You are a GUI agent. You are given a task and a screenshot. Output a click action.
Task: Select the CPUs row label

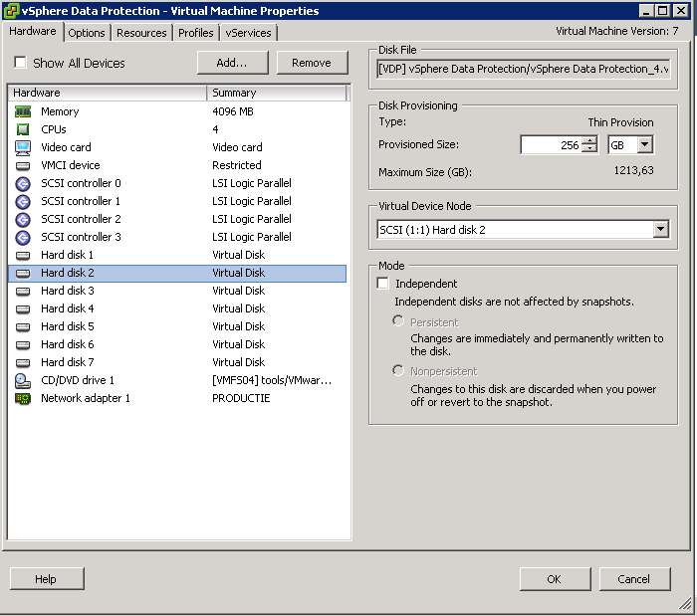54,129
